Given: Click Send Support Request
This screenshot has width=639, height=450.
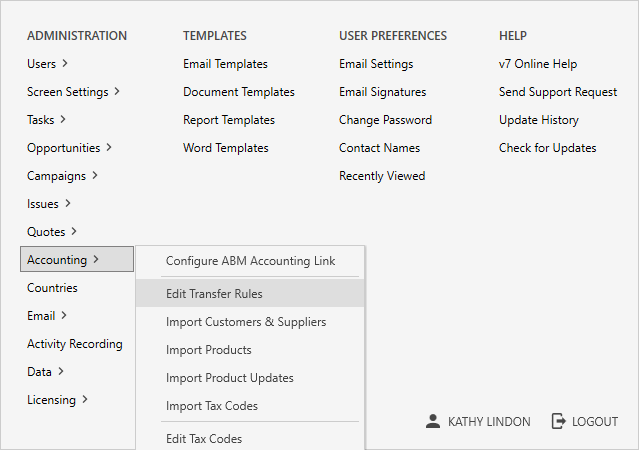Looking at the screenshot, I should pyautogui.click(x=557, y=92).
